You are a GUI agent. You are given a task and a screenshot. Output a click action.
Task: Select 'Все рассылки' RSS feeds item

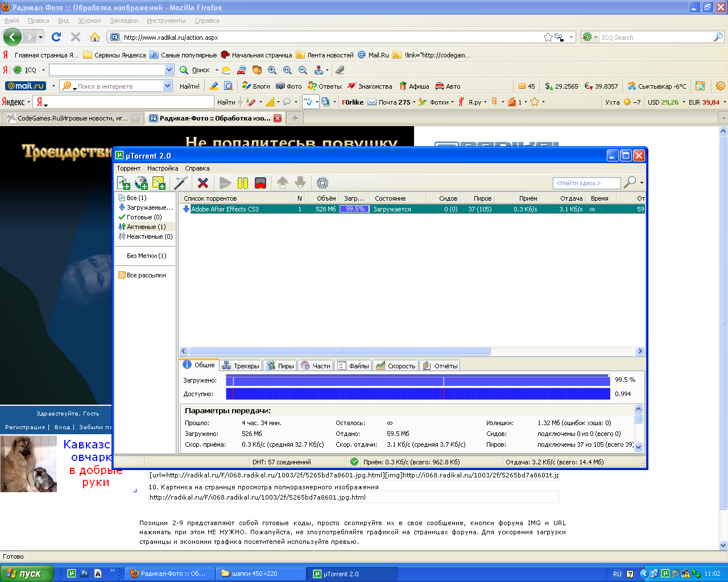point(142,275)
